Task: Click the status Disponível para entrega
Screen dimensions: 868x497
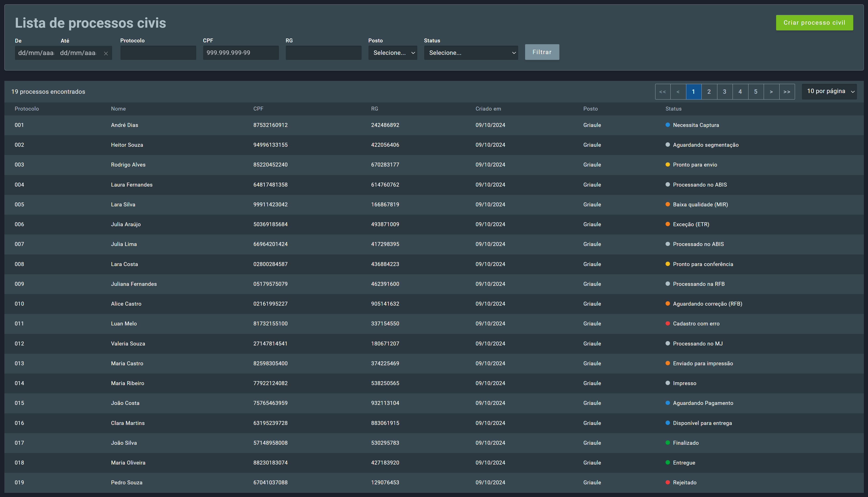Action: pyautogui.click(x=702, y=423)
